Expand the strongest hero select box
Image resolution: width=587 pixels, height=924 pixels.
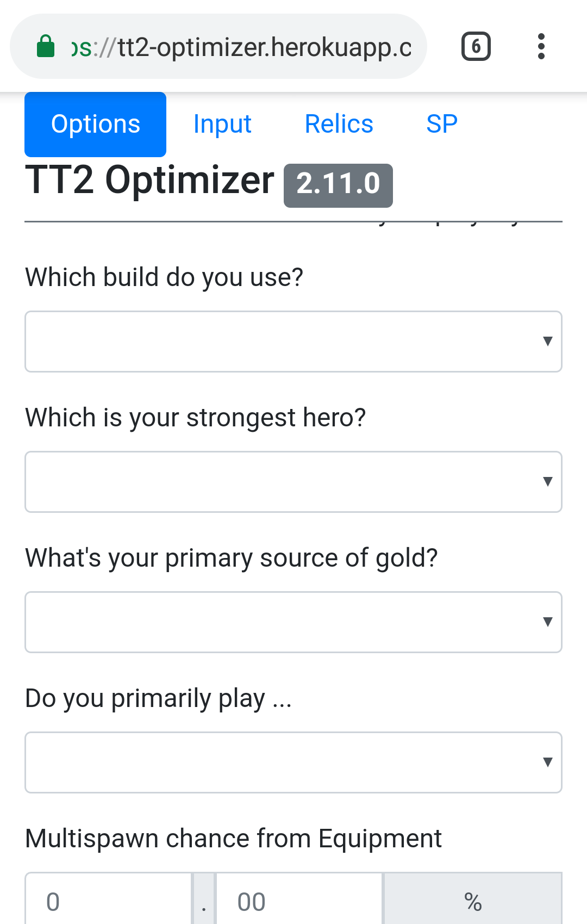293,482
